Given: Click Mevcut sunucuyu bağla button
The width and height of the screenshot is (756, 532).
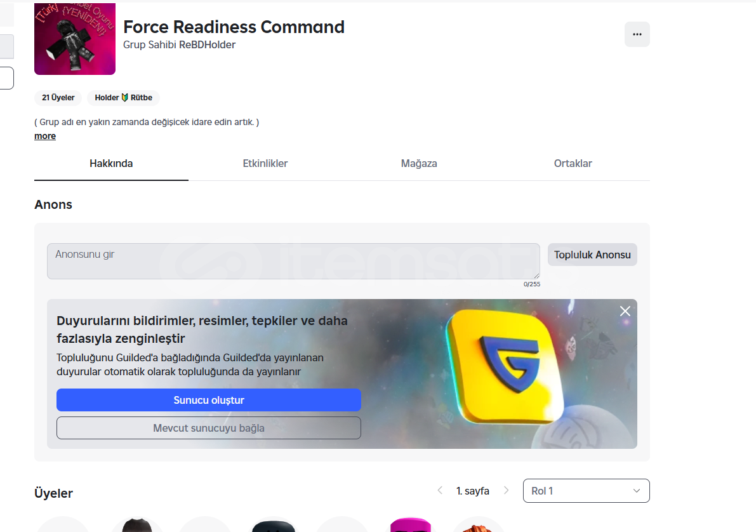Looking at the screenshot, I should click(x=209, y=428).
